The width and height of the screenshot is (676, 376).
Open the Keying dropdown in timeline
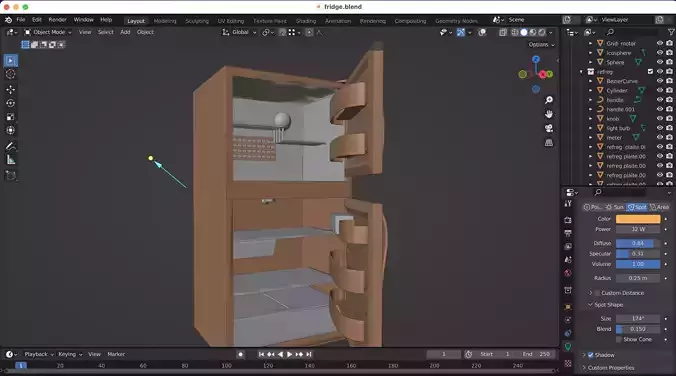click(x=70, y=354)
